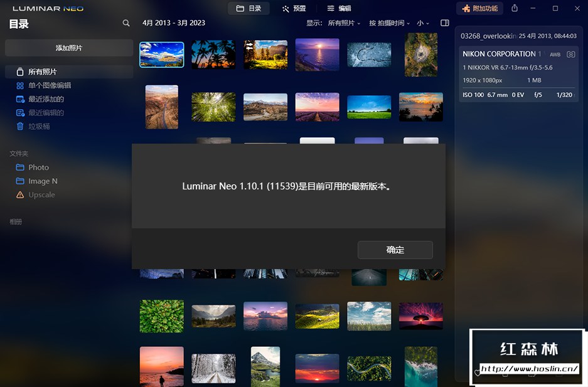Image resolution: width=588 pixels, height=387 pixels.
Task: Switch to the 目录 catalog tab
Action: click(x=249, y=8)
